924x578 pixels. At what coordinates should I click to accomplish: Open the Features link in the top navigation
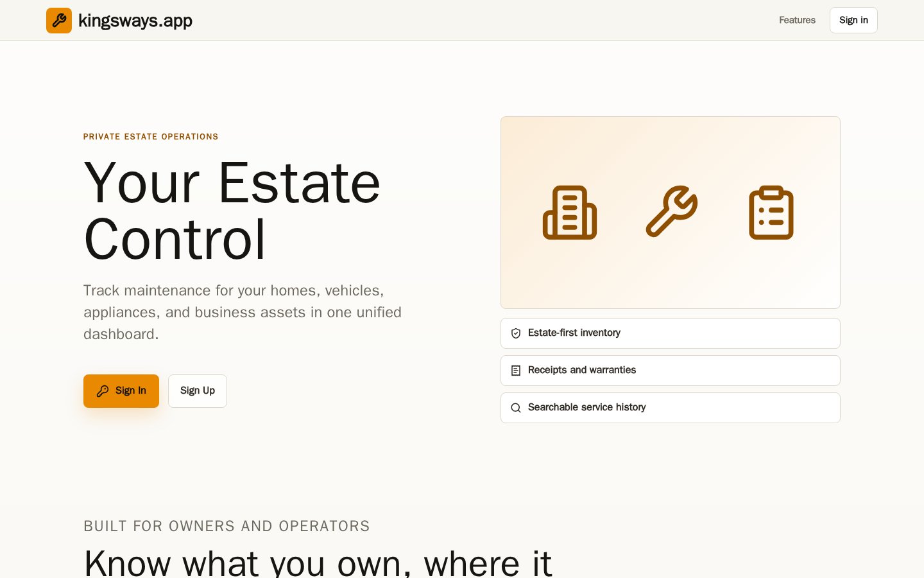(797, 21)
